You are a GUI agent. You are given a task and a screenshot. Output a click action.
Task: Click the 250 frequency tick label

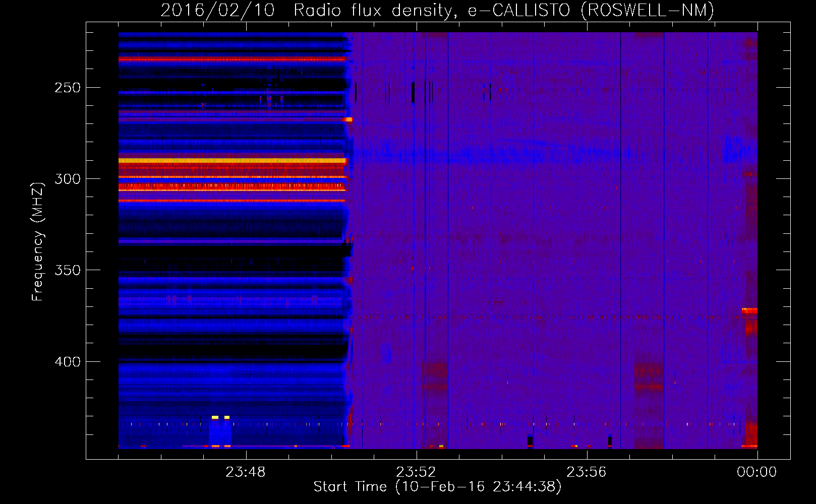point(68,88)
